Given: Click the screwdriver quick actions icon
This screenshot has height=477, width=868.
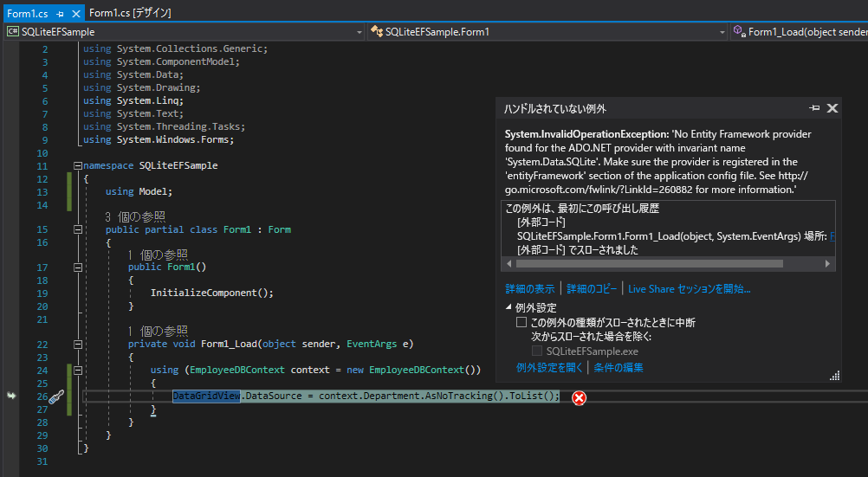Looking at the screenshot, I should click(56, 396).
